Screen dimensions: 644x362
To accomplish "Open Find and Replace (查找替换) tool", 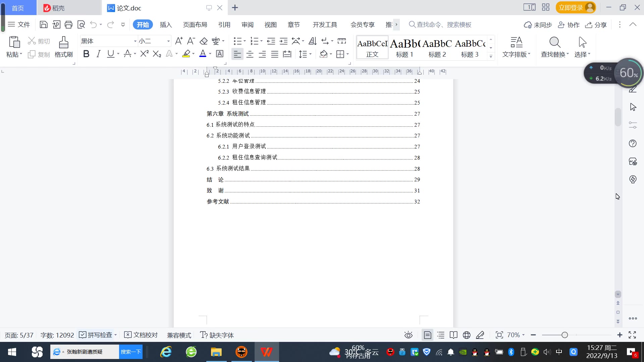I will [x=555, y=47].
